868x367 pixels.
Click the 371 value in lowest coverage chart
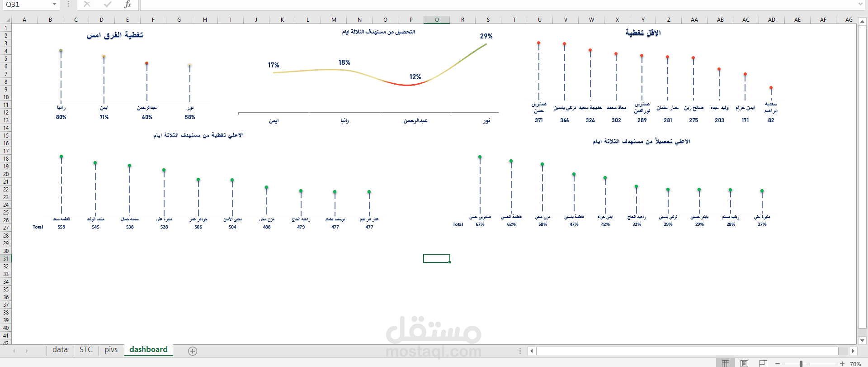click(539, 120)
